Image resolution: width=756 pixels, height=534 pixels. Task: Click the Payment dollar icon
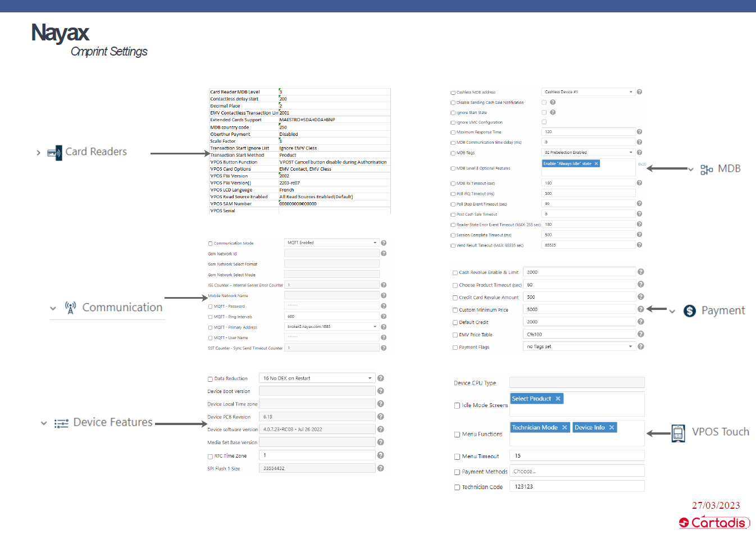690,311
